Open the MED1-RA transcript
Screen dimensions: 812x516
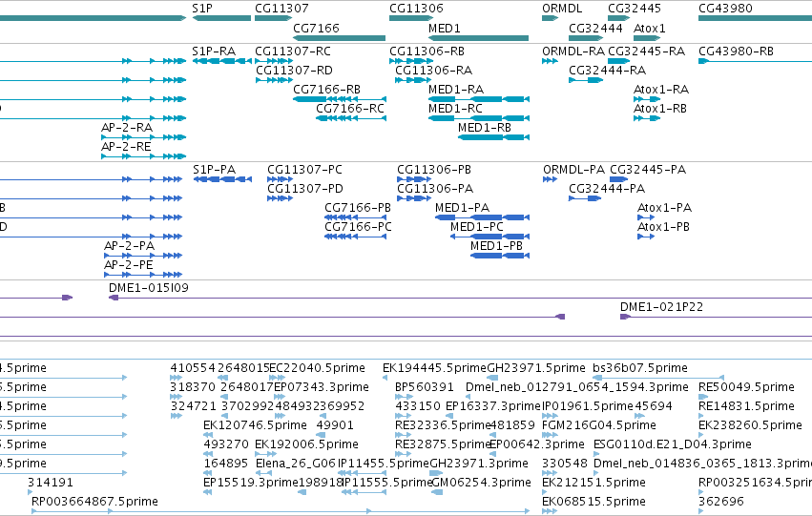[x=479, y=99]
